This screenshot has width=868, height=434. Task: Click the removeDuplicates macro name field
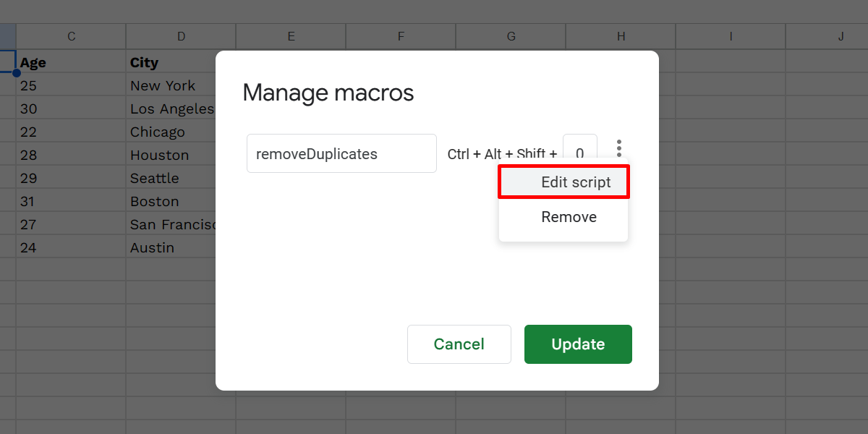(341, 153)
